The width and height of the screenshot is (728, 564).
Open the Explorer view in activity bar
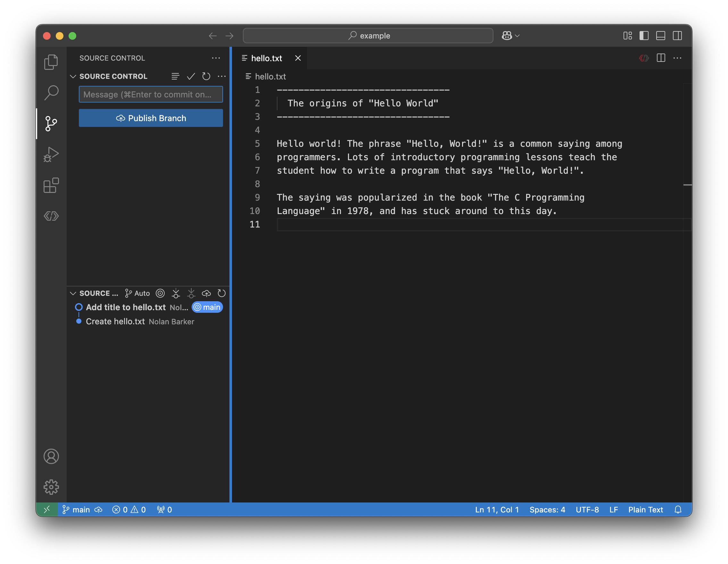tap(51, 62)
